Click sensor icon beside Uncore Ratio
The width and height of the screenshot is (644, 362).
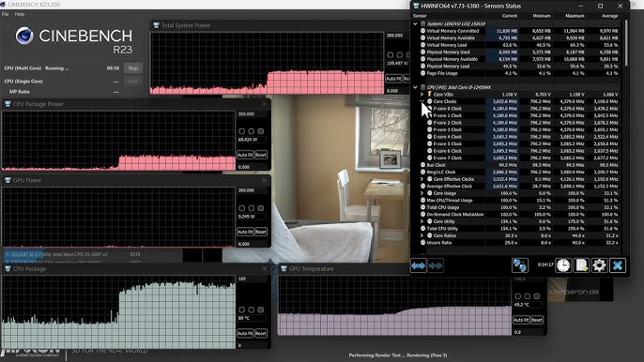[x=423, y=243]
